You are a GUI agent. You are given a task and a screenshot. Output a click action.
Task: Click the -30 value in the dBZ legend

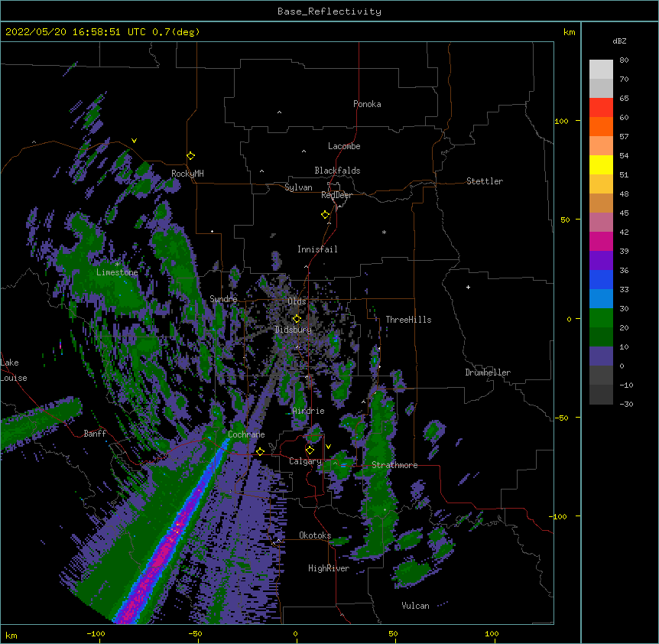tap(626, 405)
